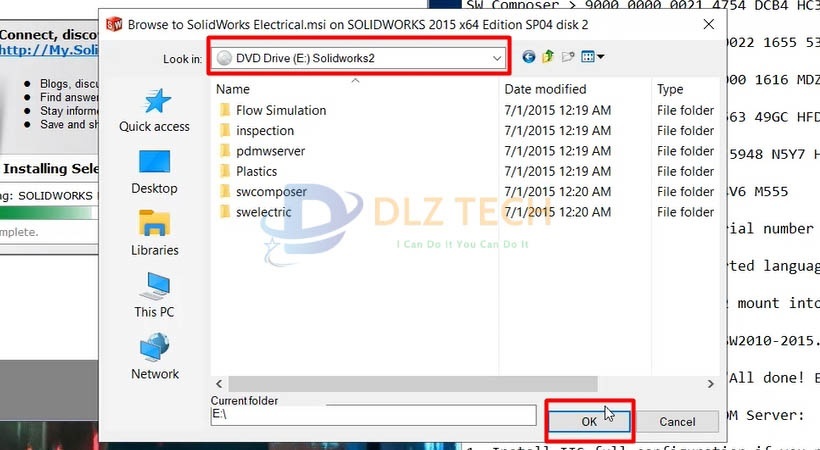
Task: Click the Back navigation arrow icon
Action: 529,57
